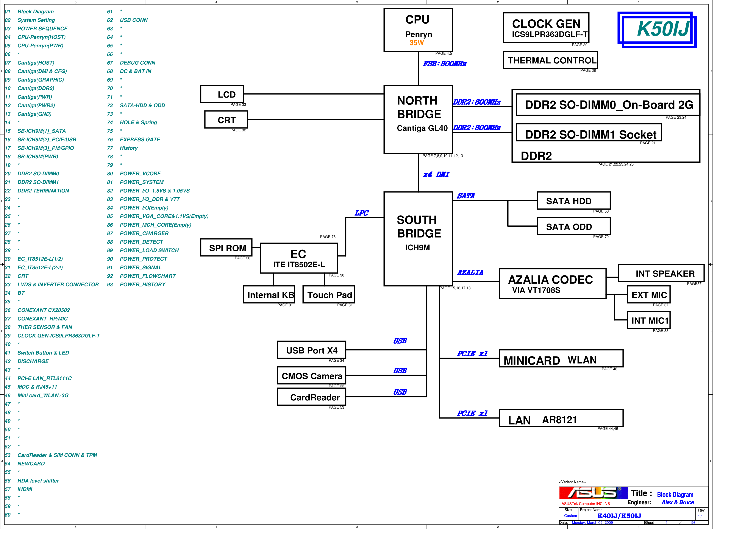Click the SATA ODD block

click(574, 226)
